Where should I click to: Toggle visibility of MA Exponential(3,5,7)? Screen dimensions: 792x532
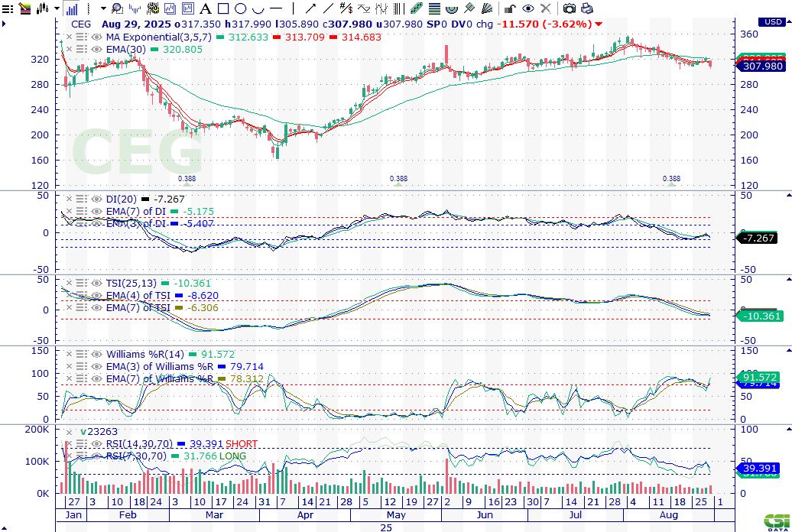(x=97, y=37)
